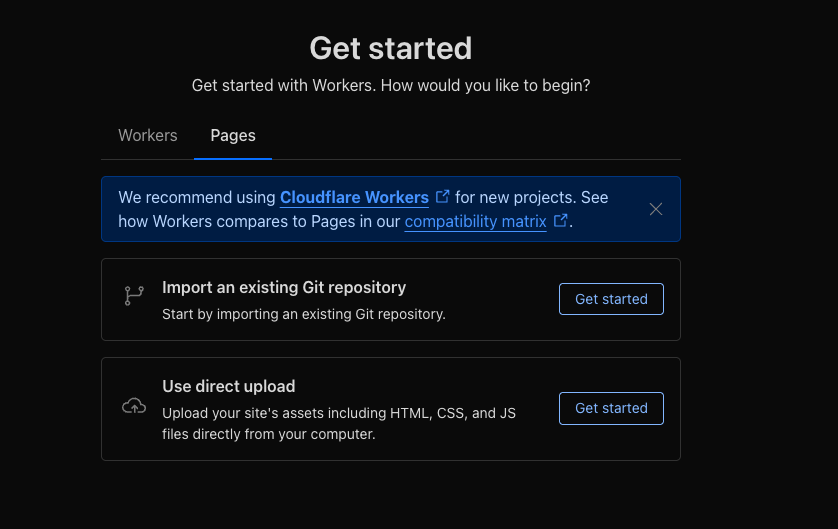Click the "Upload your site's assets" description text
Viewport: 838px width, 529px height.
[x=338, y=412]
